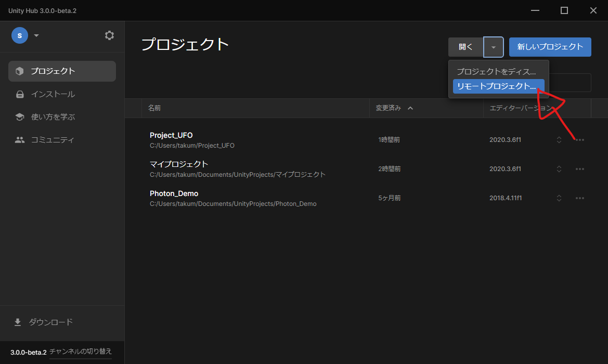
Task: Click the 2018.4.11f1 version text
Action: tap(505, 198)
